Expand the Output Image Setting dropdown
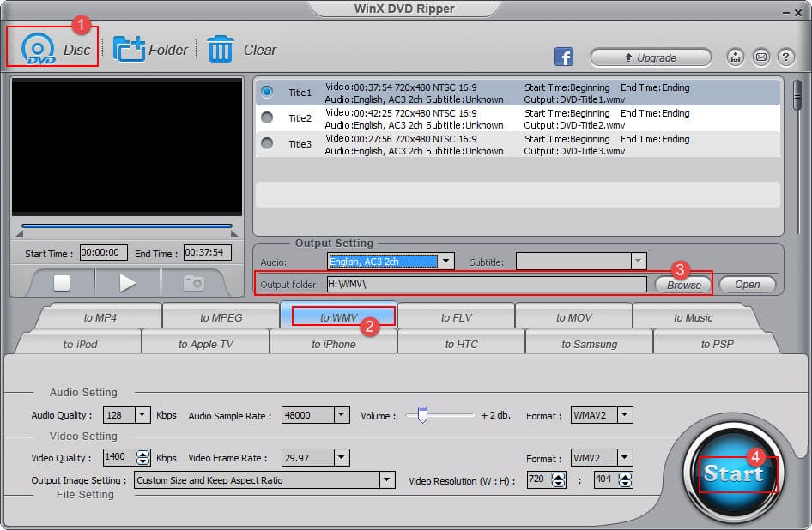 387,480
